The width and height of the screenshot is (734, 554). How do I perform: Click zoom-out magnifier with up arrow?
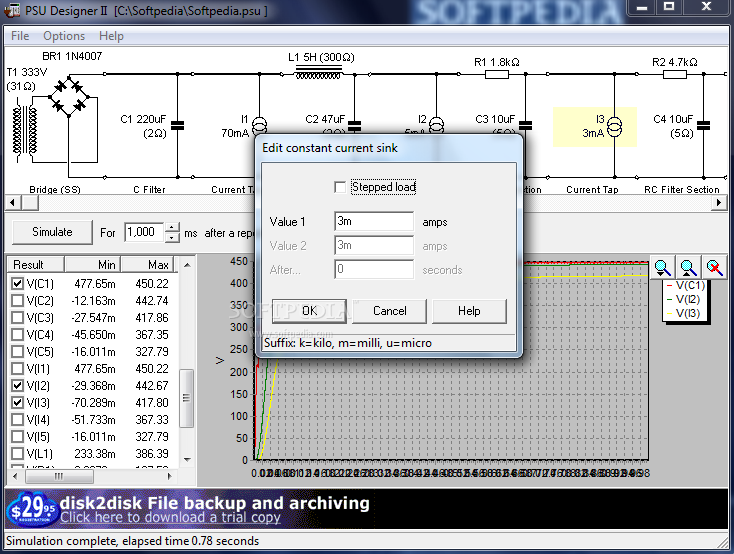point(688,268)
